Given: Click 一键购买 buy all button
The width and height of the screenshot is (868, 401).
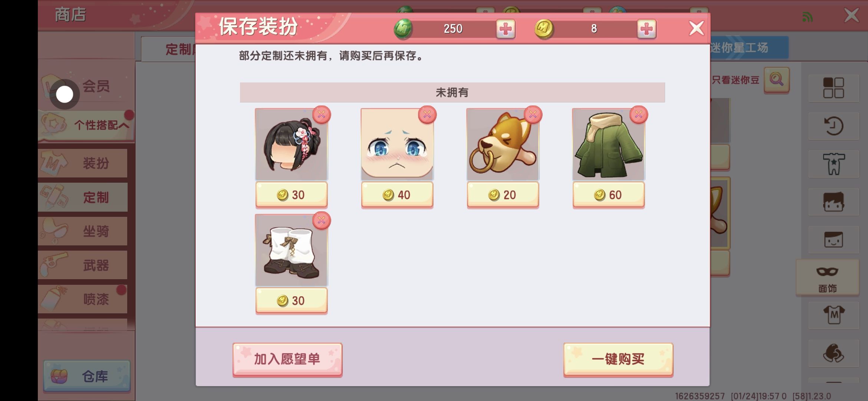Looking at the screenshot, I should (x=618, y=359).
